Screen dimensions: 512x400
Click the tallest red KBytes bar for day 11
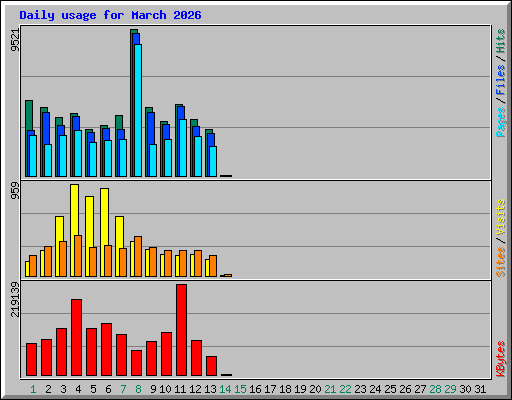[x=181, y=330]
